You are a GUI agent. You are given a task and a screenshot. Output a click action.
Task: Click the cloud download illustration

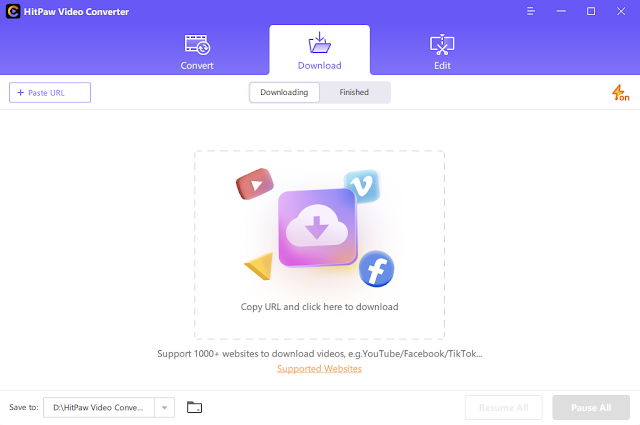(317, 227)
